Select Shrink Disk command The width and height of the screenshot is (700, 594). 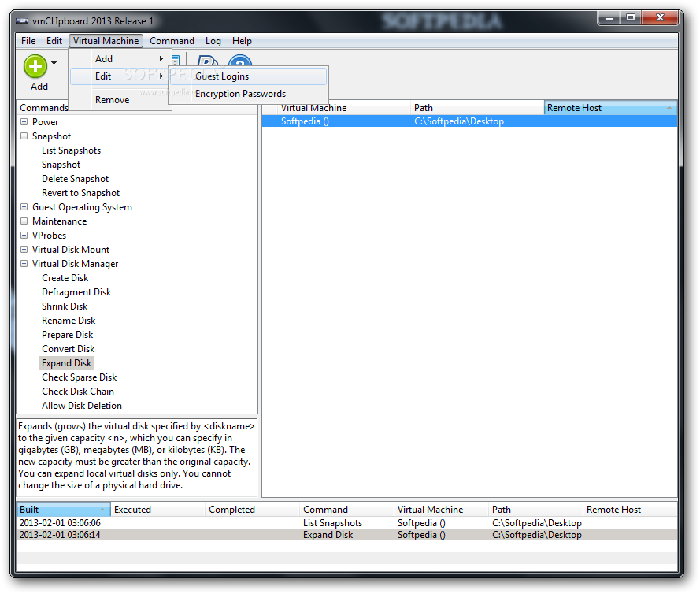click(x=65, y=306)
